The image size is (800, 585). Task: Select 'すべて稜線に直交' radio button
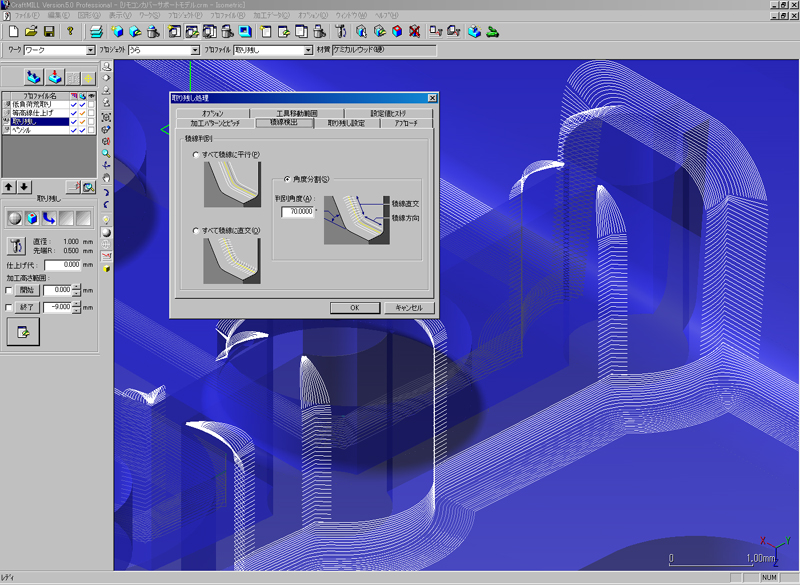point(196,231)
